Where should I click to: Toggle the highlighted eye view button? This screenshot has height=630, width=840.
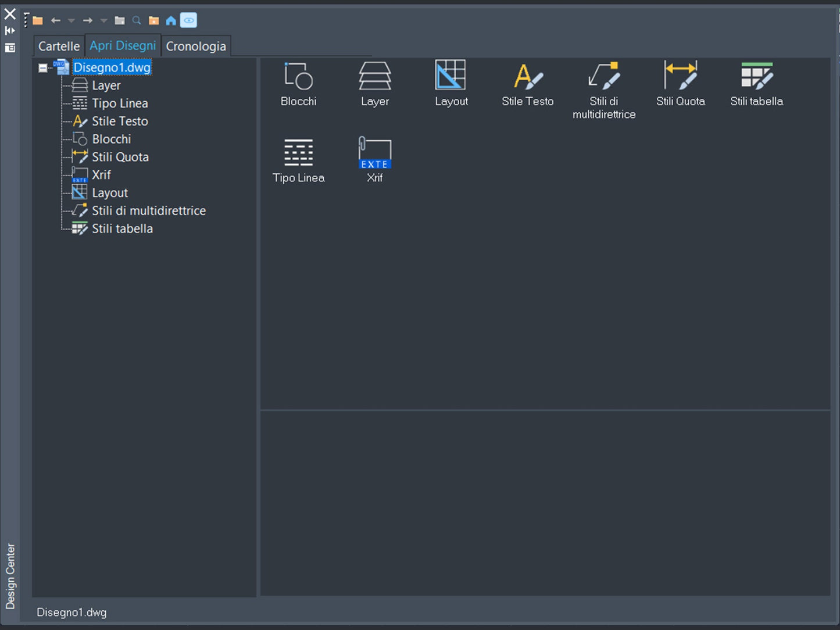point(188,21)
